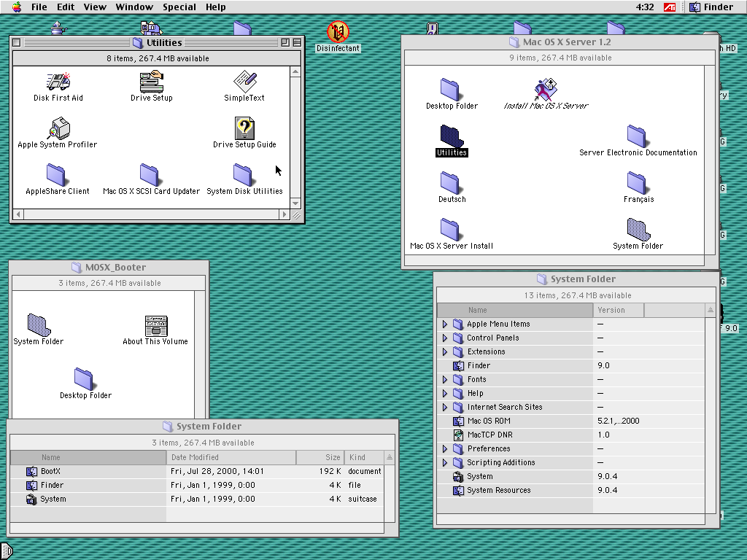Image resolution: width=747 pixels, height=560 pixels.
Task: Click MacTCP DNR version '1.0'
Action: [x=603, y=435]
